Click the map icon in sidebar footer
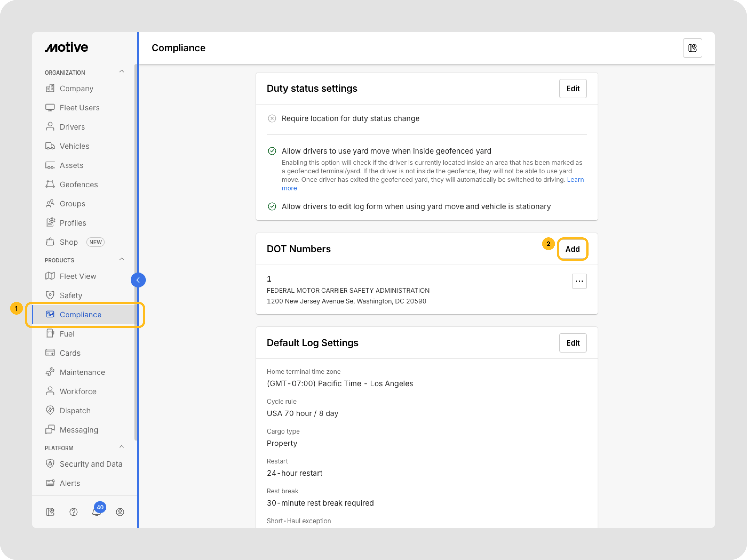 tap(50, 512)
